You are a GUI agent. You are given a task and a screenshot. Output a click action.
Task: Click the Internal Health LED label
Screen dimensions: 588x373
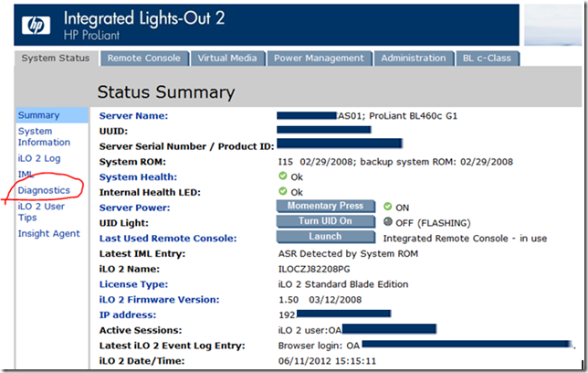click(x=150, y=192)
